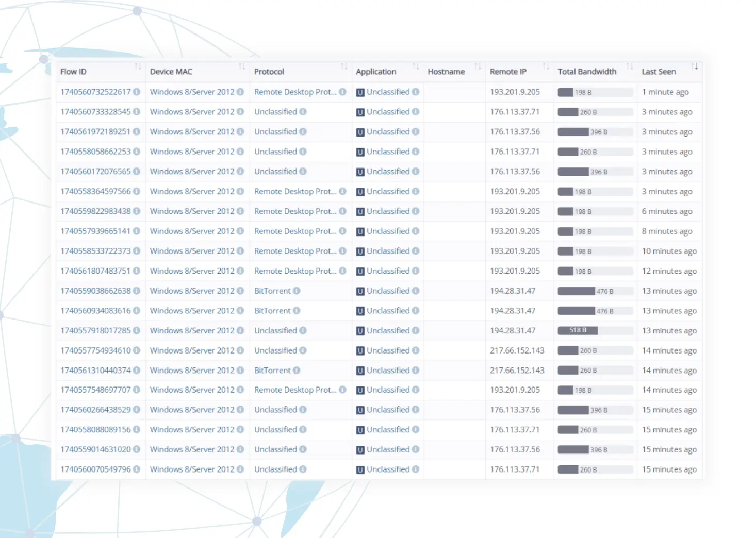
Task: Sort table using Device MAC sort arrows
Action: tap(242, 66)
